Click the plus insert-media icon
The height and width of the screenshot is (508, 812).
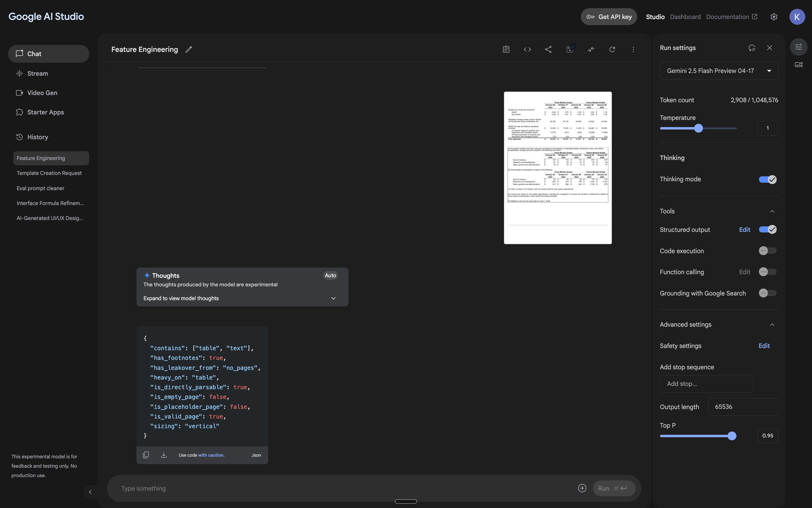coord(582,488)
